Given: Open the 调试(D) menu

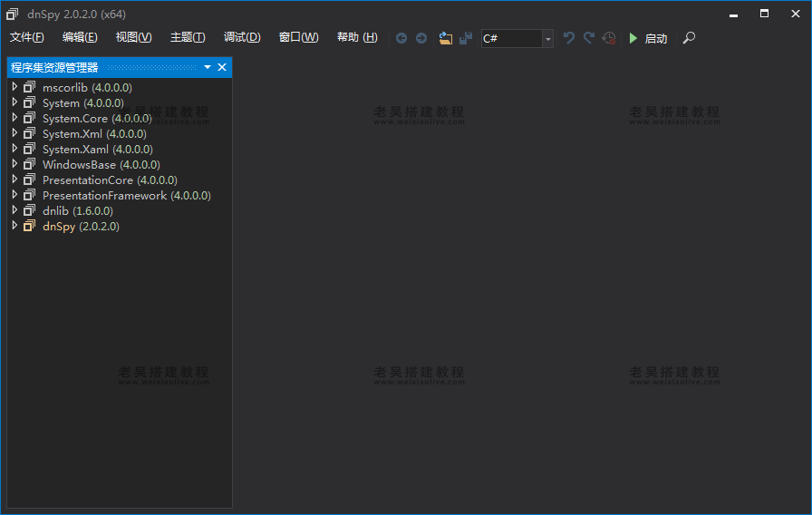Looking at the screenshot, I should tap(242, 37).
